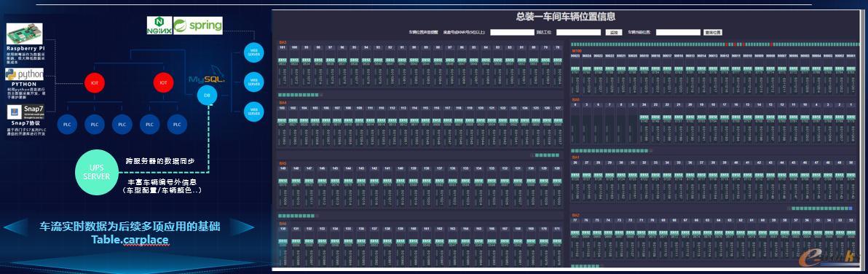The height and width of the screenshot is (274, 868).
Task: Click the 查询位置 button
Action: click(x=713, y=33)
